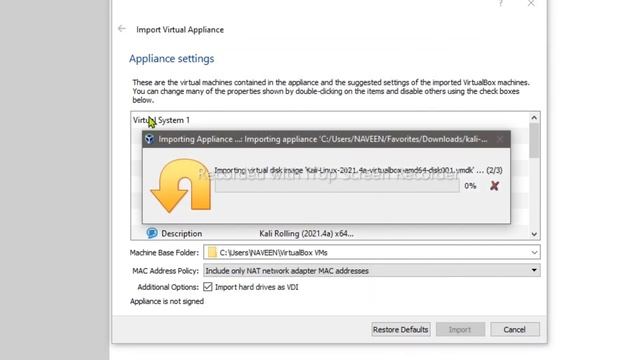Open the MAC Address Policy dropdown

tap(533, 270)
